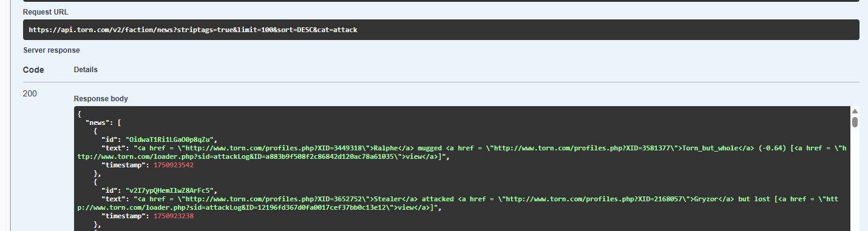Click the "news" key in the JSON
The image size is (868, 231).
(97, 122)
